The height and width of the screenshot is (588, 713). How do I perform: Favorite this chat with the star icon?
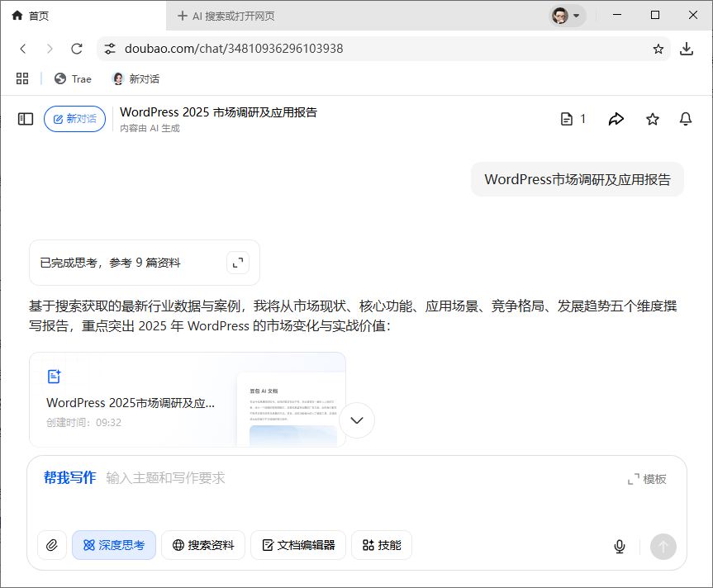(x=652, y=119)
